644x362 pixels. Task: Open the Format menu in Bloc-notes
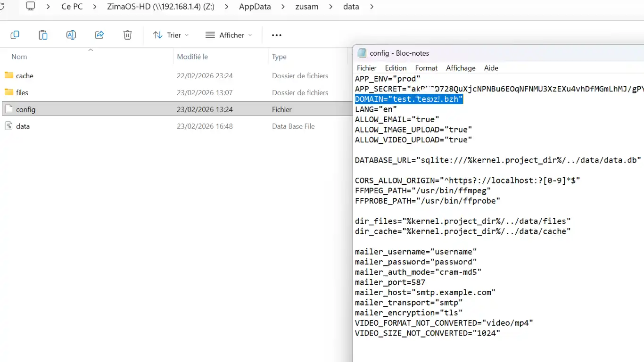(x=426, y=68)
